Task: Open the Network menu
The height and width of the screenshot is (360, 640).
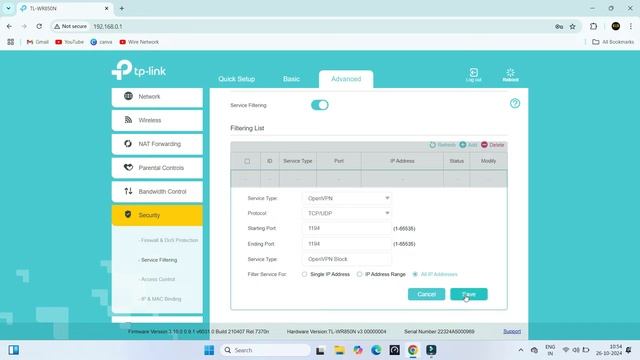Action: (x=157, y=97)
